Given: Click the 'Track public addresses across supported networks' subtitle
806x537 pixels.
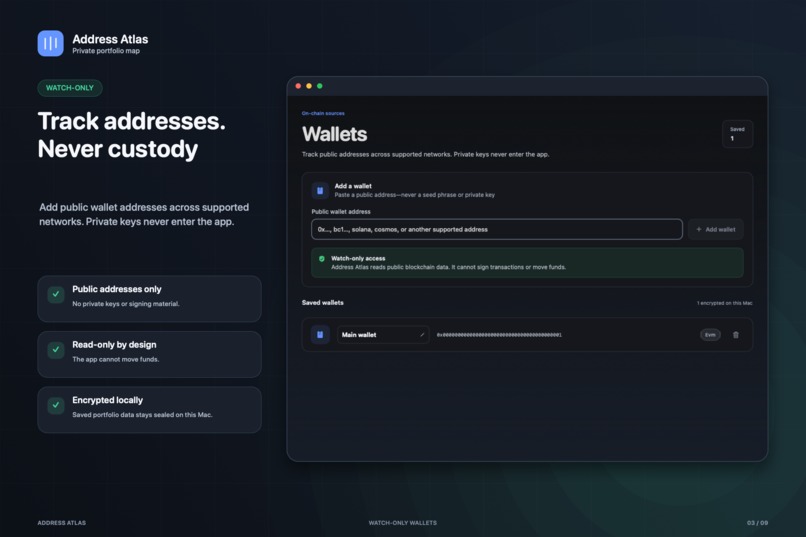Looking at the screenshot, I should click(425, 154).
